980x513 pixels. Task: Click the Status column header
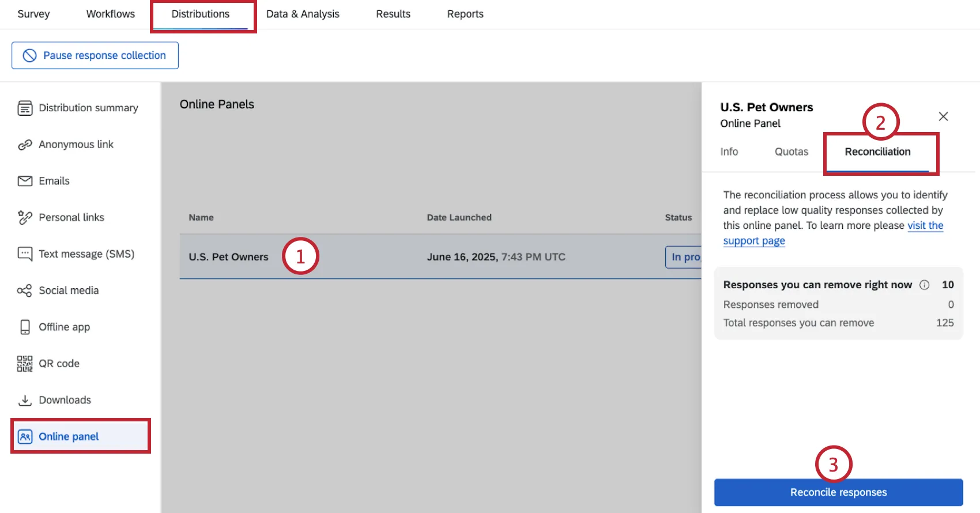(x=679, y=217)
